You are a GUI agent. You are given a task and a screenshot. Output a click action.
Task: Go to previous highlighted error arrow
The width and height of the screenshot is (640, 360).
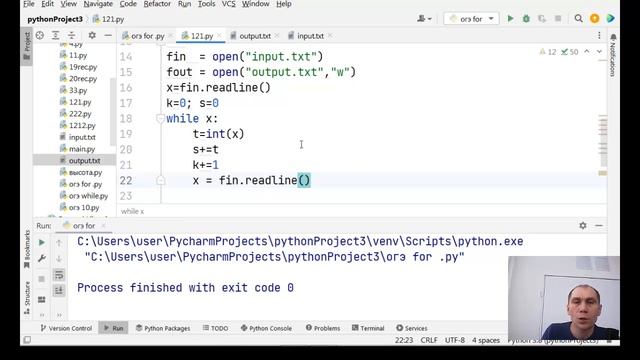(x=587, y=52)
